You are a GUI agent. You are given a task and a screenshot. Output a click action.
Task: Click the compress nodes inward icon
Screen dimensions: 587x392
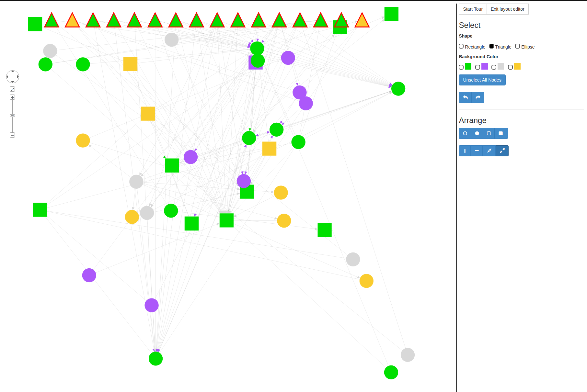(x=489, y=151)
